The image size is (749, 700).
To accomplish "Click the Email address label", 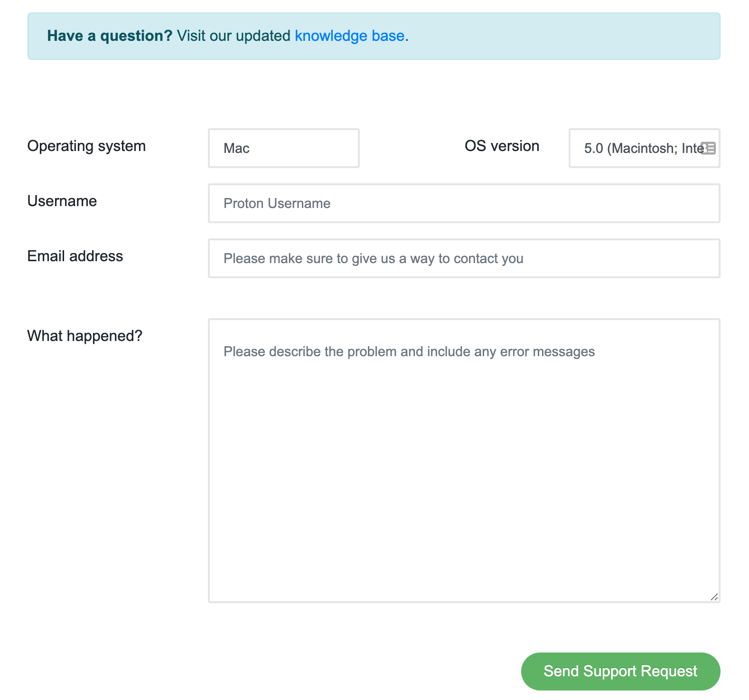I will point(75,256).
